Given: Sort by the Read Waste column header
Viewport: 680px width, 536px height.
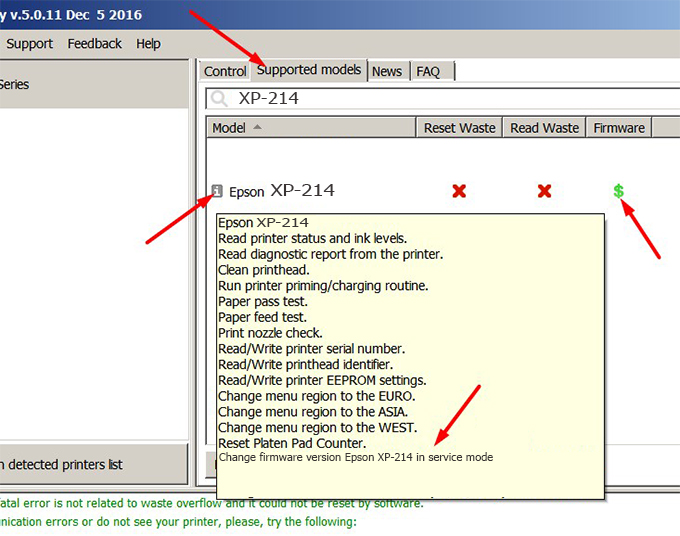Looking at the screenshot, I should [544, 128].
